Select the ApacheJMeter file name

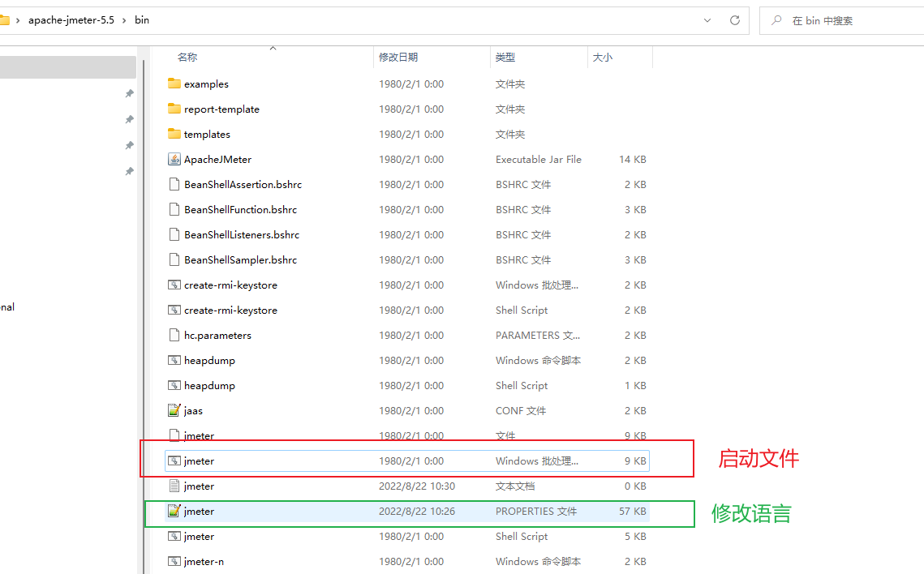point(217,160)
